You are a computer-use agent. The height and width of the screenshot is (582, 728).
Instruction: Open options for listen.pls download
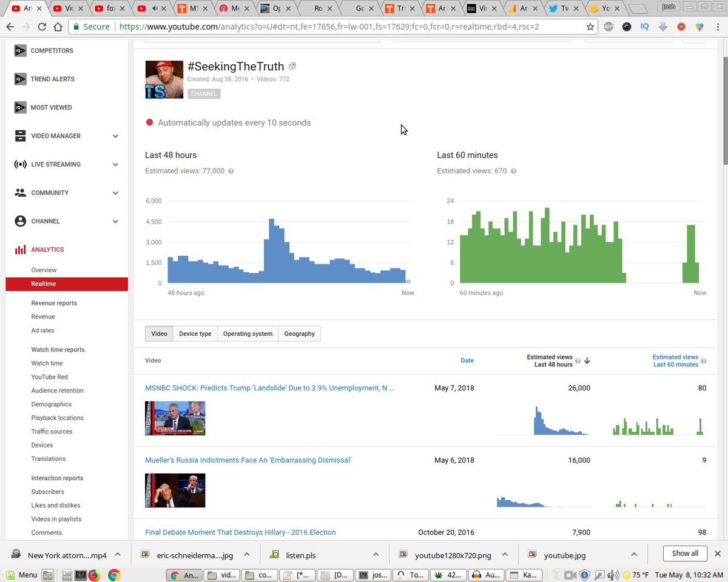(x=375, y=554)
